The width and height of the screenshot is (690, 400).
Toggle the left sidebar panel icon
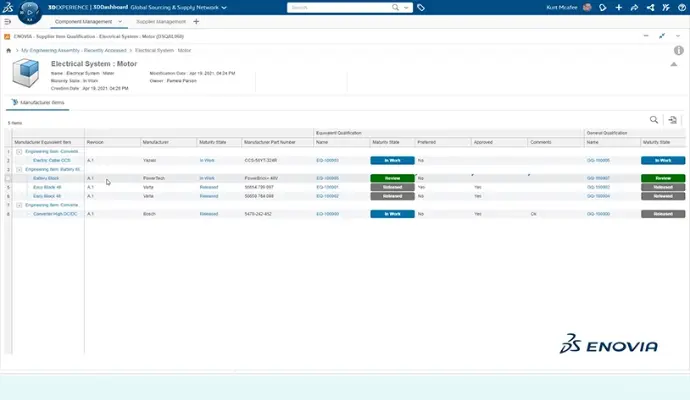click(x=7, y=22)
